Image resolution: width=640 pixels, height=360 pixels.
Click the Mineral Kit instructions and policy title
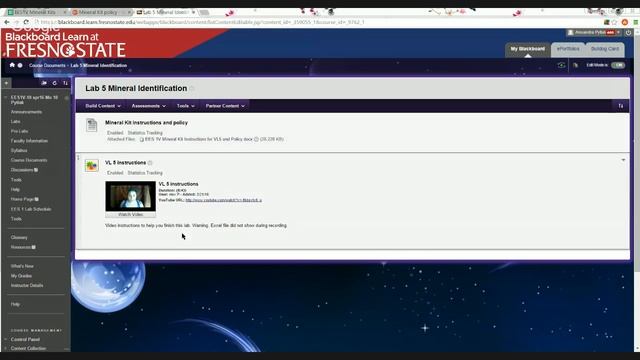(147, 122)
